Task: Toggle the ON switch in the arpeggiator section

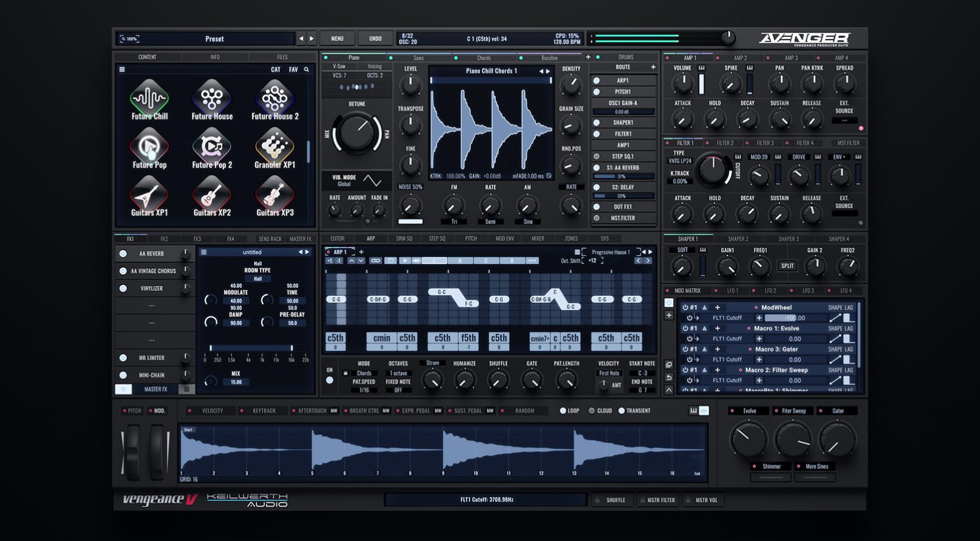Action: tap(329, 379)
